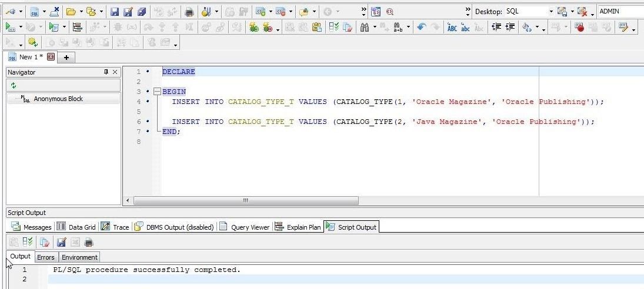Click the paste clipboard icon in toolbar
The height and width of the screenshot is (289, 644).
coord(316,27)
